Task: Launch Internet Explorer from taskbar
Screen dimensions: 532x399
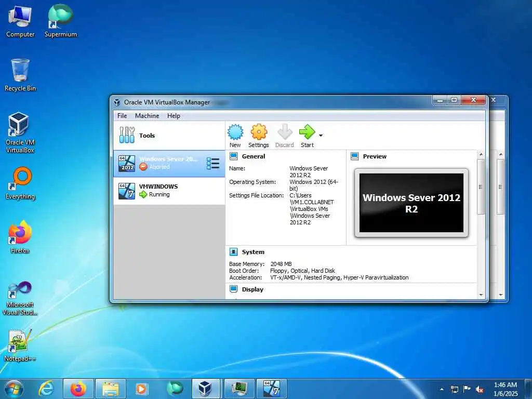Action: 46,389
